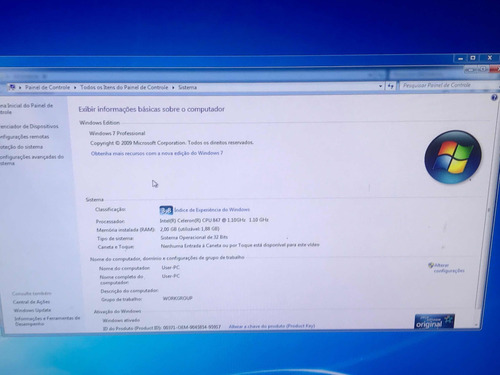Open the address bar history dropdown arrow

click(x=380, y=86)
